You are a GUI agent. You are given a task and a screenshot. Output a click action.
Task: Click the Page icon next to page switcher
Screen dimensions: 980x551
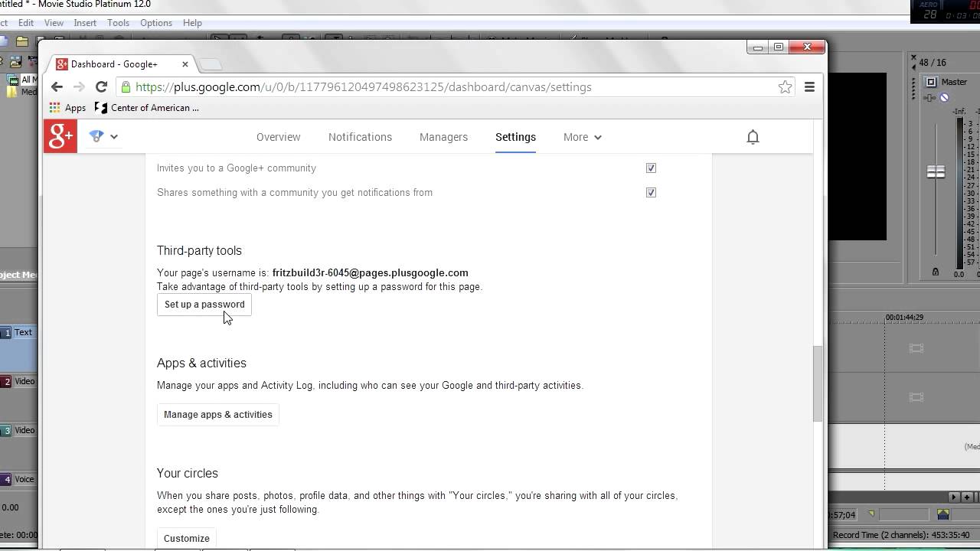[x=96, y=136]
